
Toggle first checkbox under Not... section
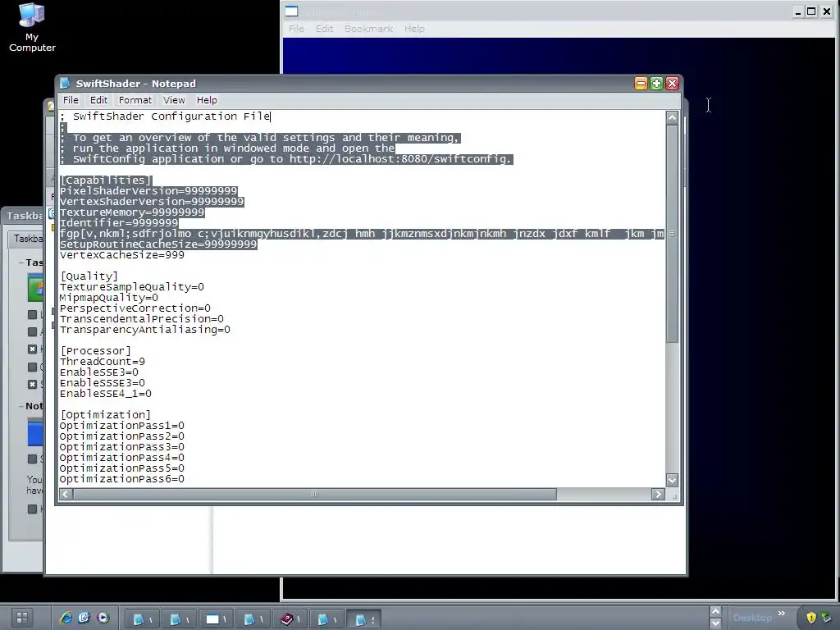[32, 459]
